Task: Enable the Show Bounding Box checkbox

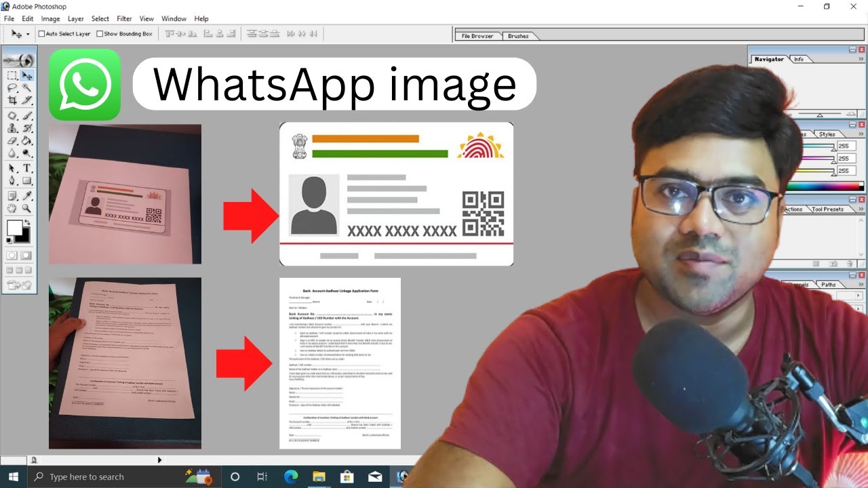Action: (100, 33)
